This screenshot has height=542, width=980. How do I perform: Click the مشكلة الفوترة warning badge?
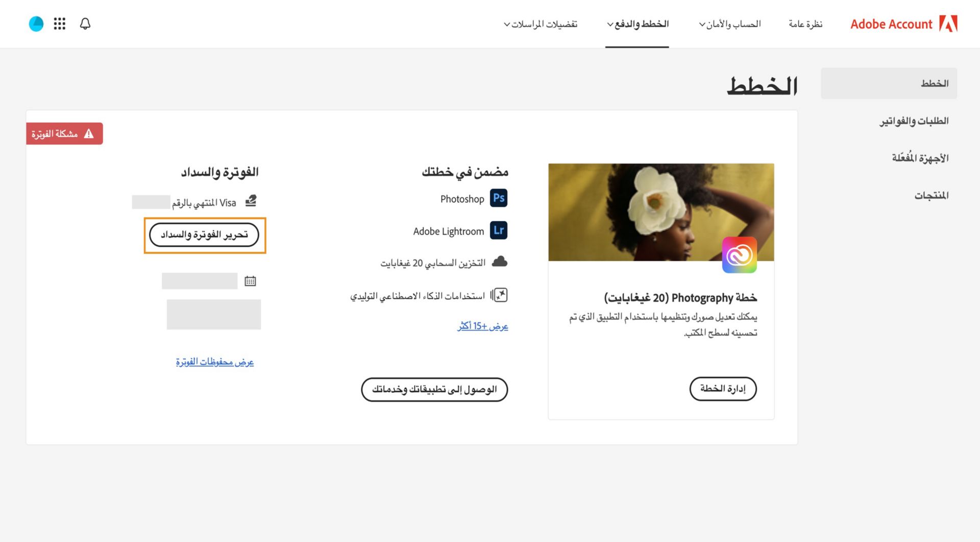coord(64,133)
